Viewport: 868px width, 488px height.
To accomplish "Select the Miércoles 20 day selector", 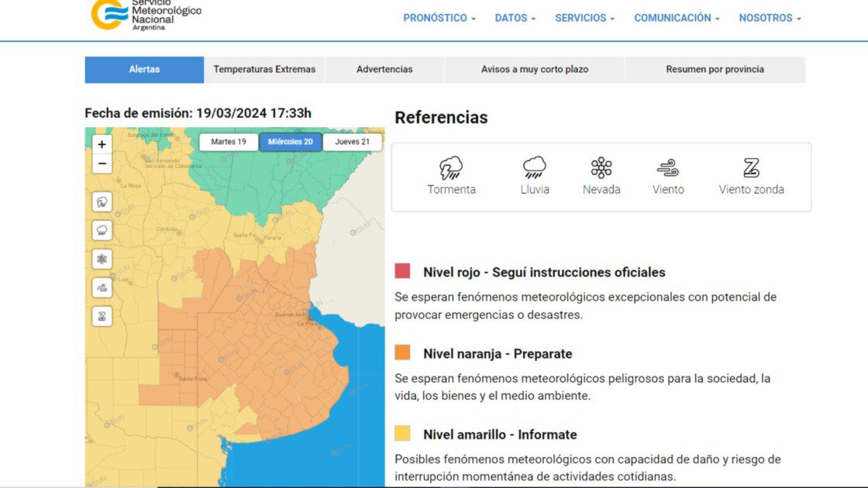I will [291, 142].
